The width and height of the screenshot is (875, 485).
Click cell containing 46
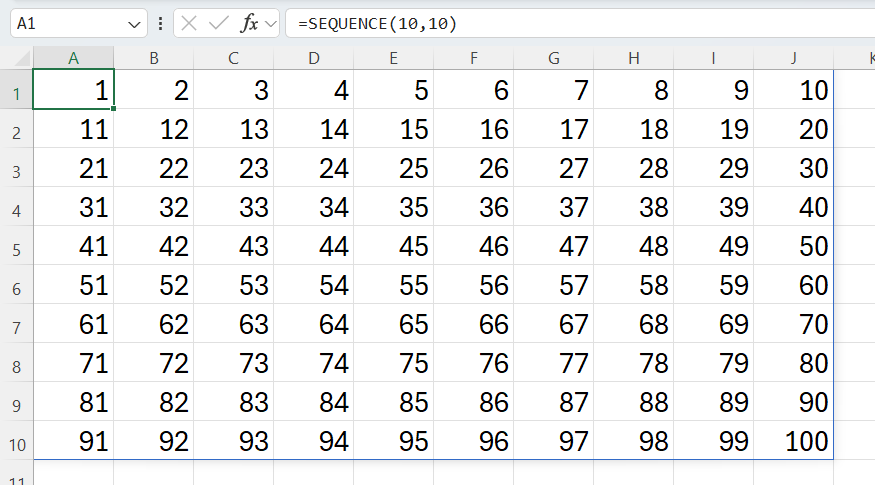(474, 246)
